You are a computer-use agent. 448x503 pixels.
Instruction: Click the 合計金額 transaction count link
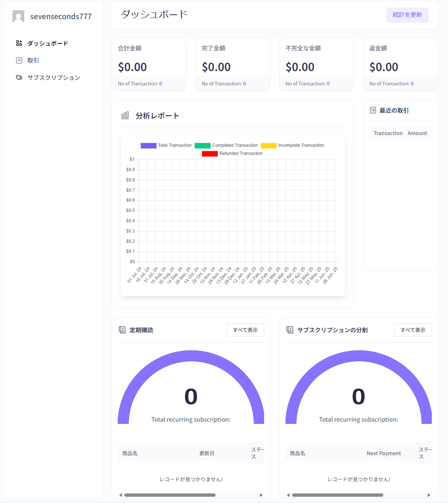(161, 84)
